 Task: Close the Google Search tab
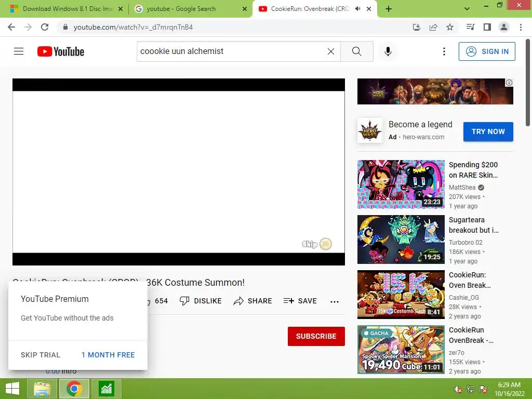pyautogui.click(x=245, y=9)
